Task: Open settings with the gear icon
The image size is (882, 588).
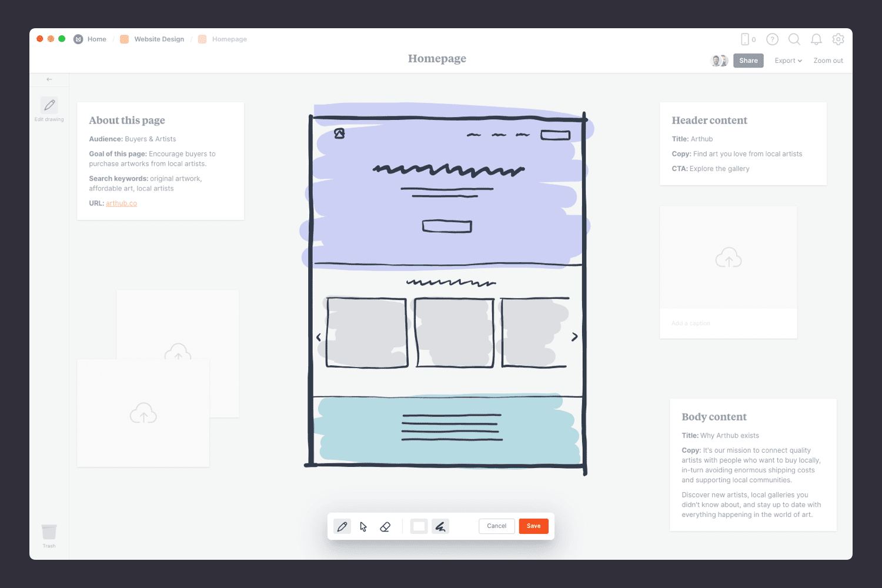Action: point(838,39)
